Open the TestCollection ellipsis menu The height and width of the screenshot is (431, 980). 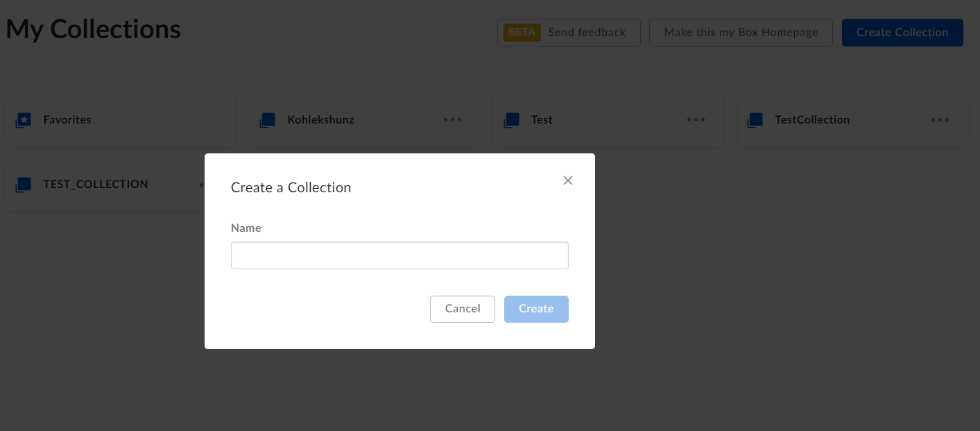pos(940,119)
